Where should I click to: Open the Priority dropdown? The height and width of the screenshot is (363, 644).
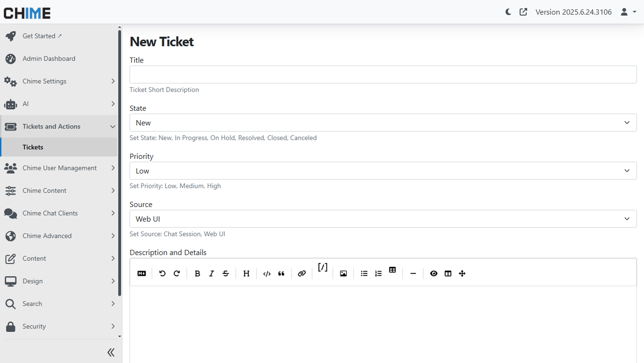click(383, 171)
